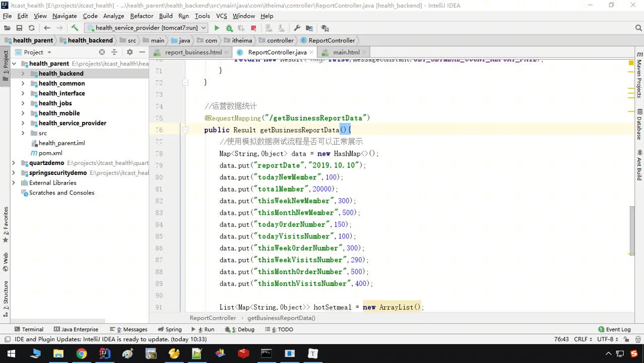644x363 pixels.
Task: Open Project Structure icon
Action: tap(309, 28)
